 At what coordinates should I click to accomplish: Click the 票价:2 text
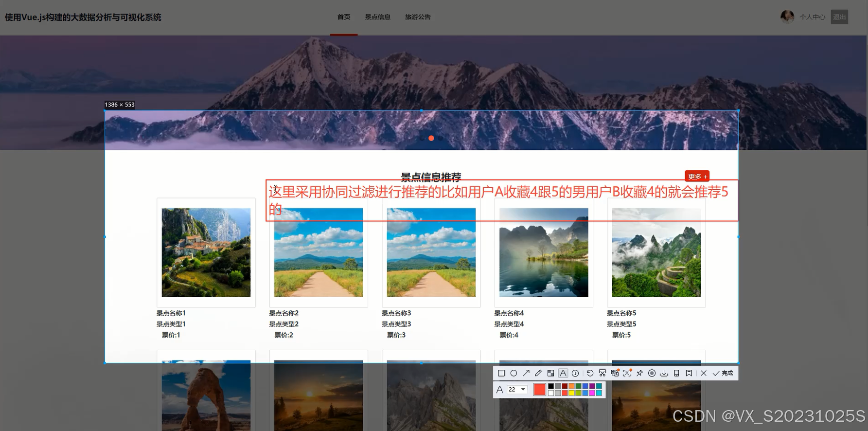pyautogui.click(x=284, y=335)
